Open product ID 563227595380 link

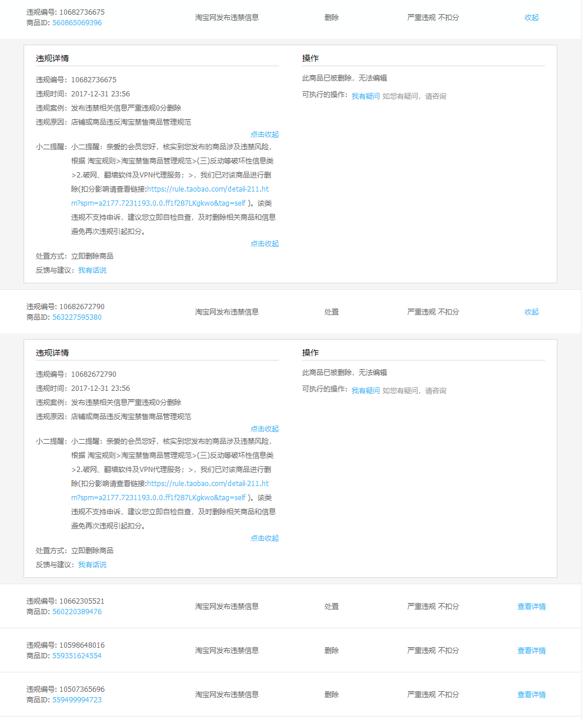click(77, 317)
